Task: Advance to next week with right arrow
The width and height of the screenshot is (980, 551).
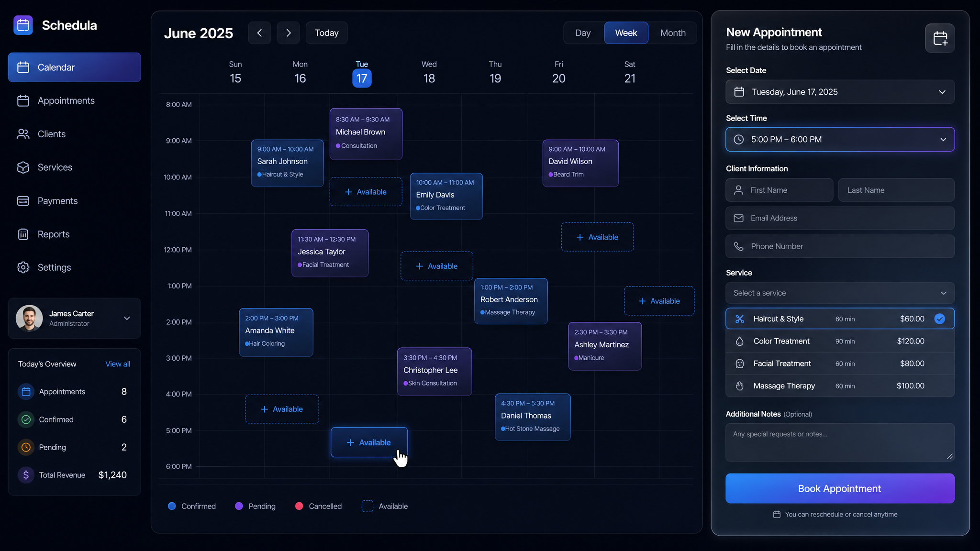Action: pyautogui.click(x=288, y=33)
